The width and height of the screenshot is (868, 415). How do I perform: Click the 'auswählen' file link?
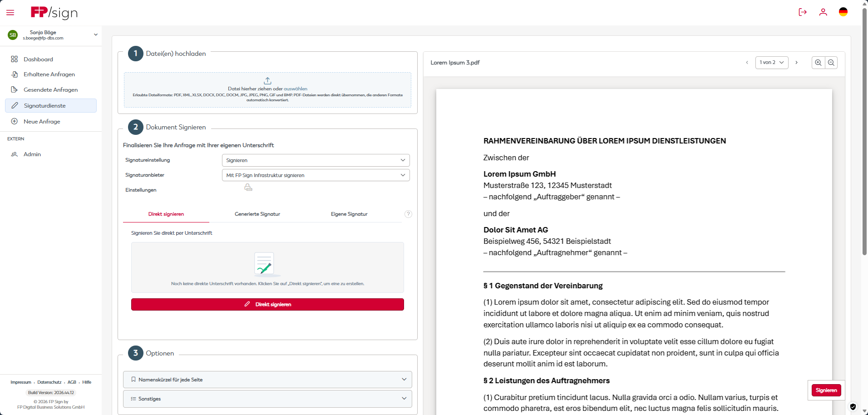(x=296, y=89)
